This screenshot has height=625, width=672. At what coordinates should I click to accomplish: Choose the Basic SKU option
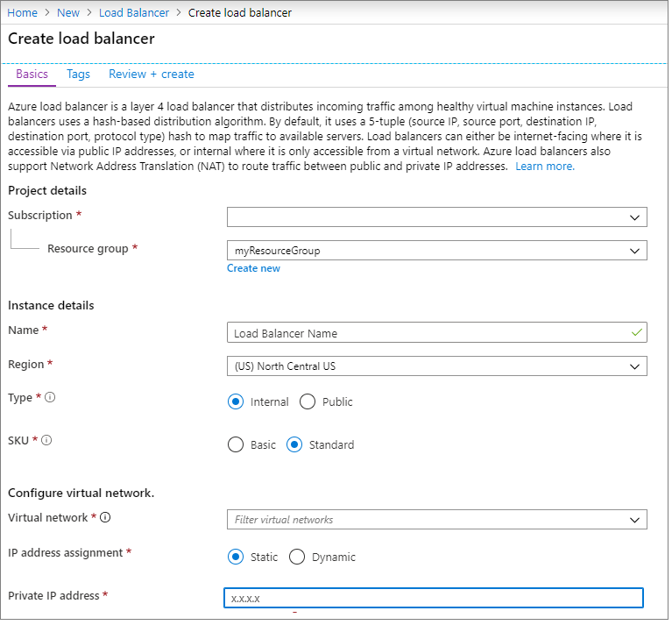pyautogui.click(x=236, y=444)
